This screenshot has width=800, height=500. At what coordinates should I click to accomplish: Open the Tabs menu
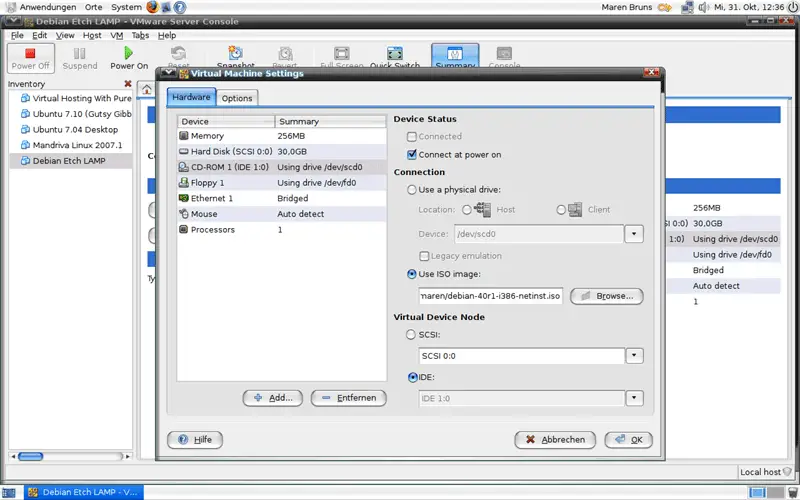[140, 35]
